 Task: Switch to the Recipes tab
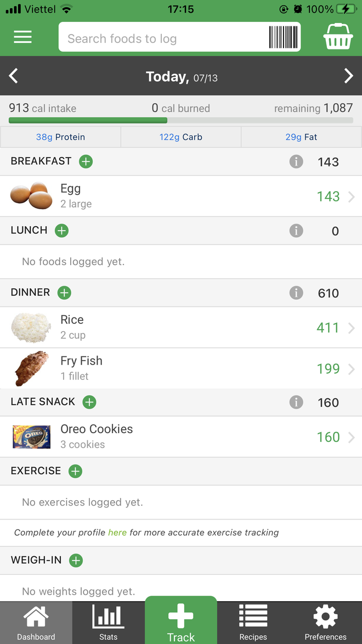[253, 623]
